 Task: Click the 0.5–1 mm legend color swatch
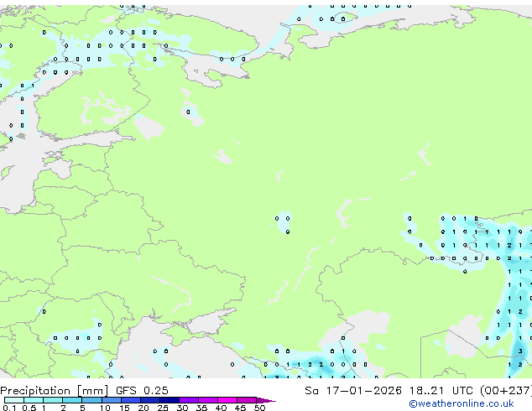(34, 400)
